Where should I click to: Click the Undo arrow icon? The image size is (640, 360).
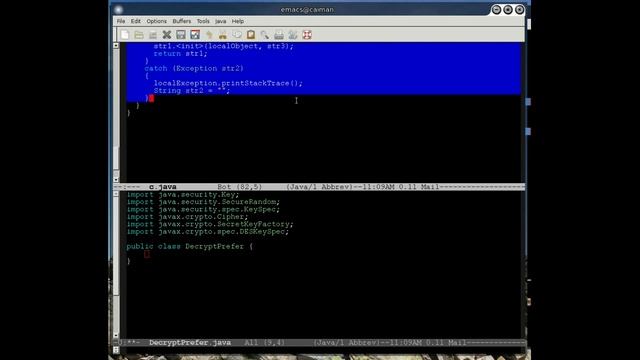click(209, 35)
